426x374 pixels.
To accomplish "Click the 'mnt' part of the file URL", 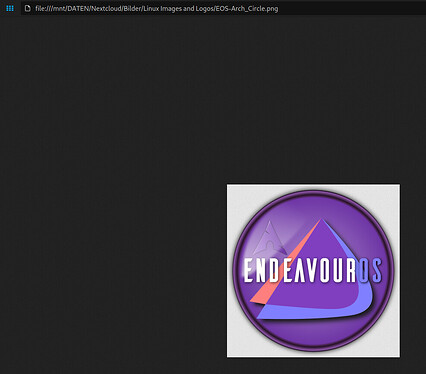I will [59, 8].
